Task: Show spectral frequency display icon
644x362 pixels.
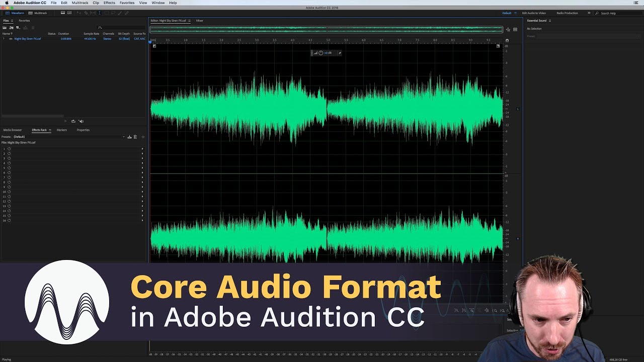Action: [63, 13]
